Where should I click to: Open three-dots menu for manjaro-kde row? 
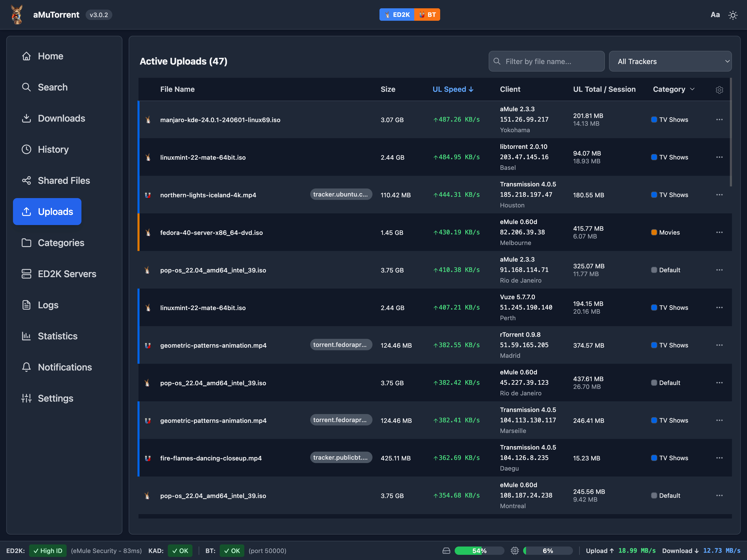[719, 120]
